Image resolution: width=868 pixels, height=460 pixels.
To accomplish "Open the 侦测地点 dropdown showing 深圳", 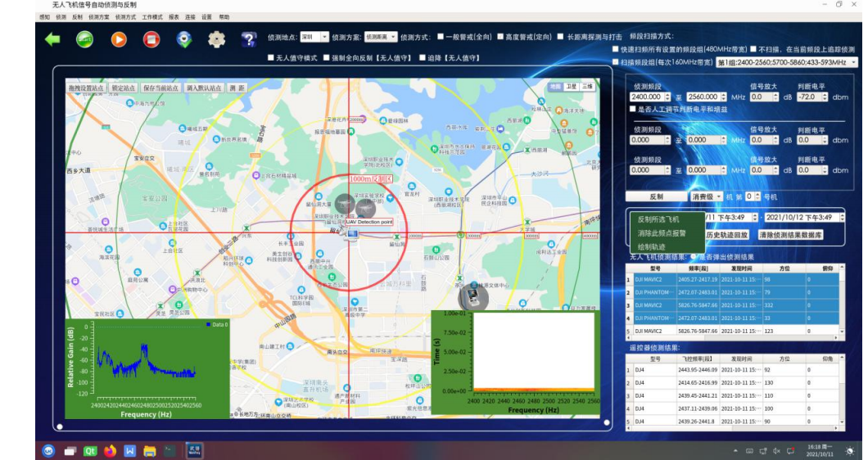I will (314, 37).
